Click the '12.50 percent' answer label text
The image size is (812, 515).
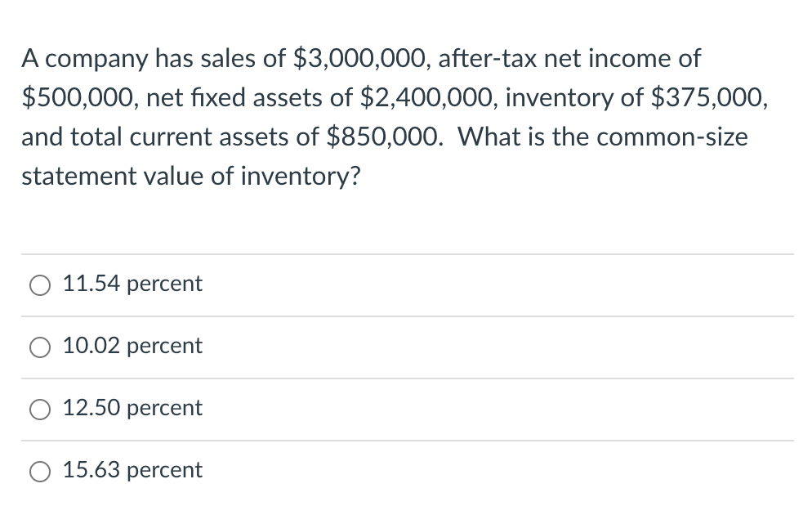tap(132, 408)
